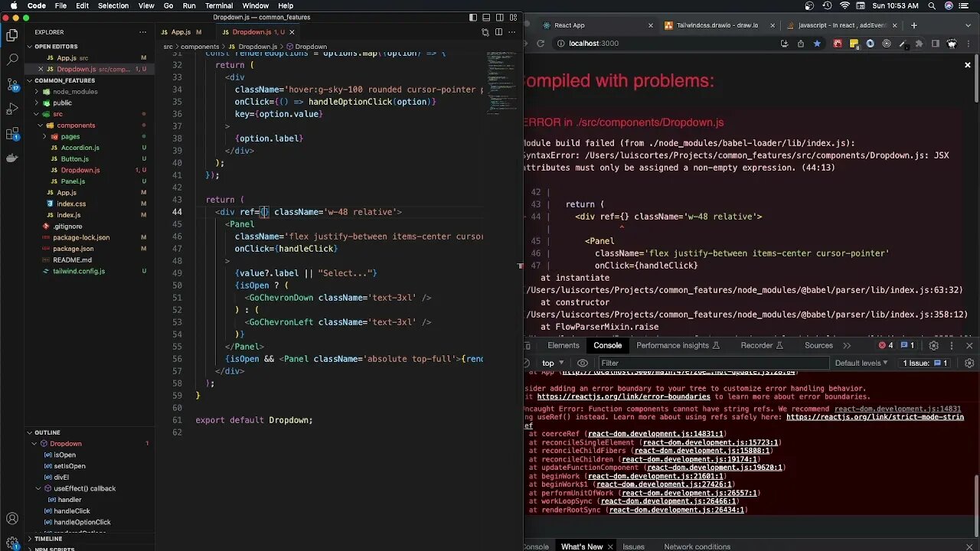Toggle bottom panel layout icon
Screen dimensions: 980x551
486,17
